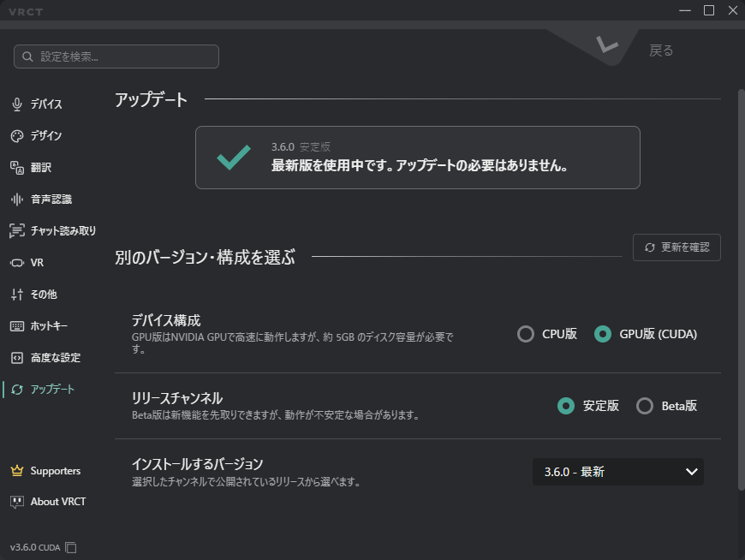This screenshot has width=745, height=560.
Task: Click the インストールするバージョン heading
Action: click(x=197, y=463)
